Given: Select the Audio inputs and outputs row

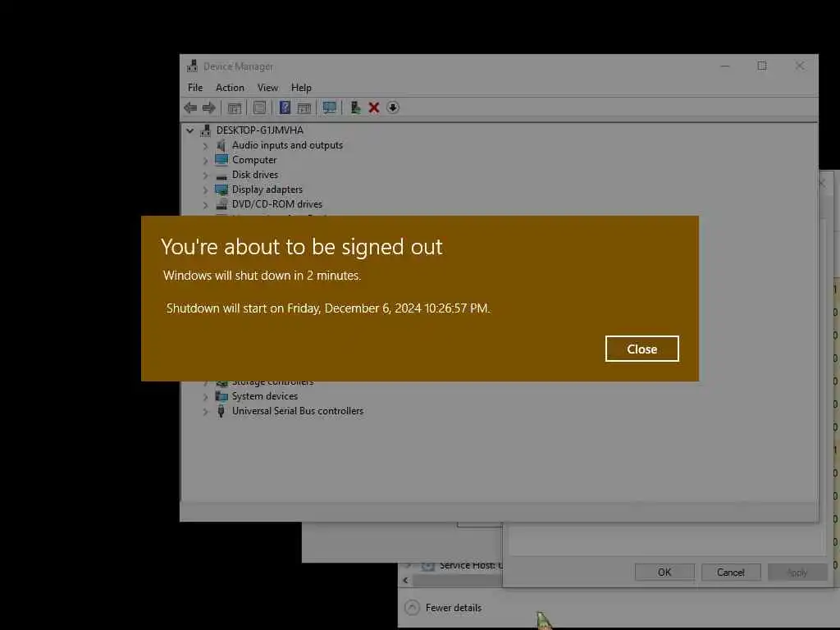Looking at the screenshot, I should (x=287, y=145).
